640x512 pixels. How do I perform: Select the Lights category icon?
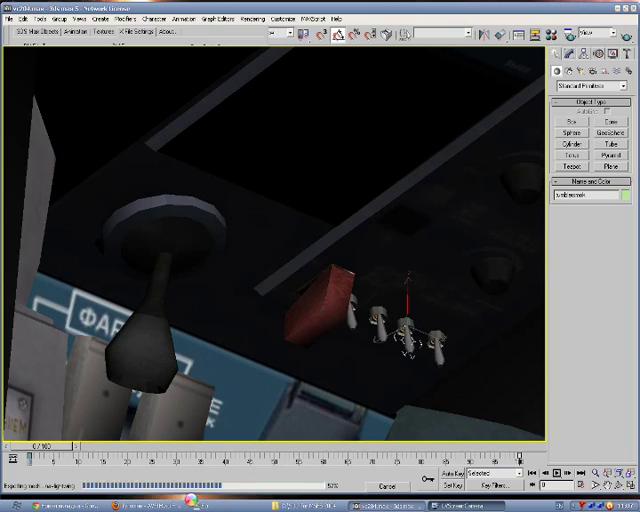(x=581, y=71)
